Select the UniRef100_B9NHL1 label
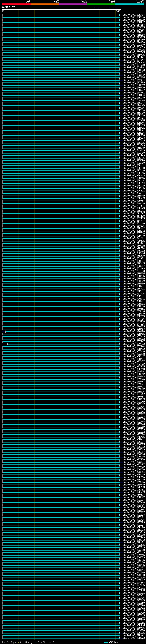The width and height of the screenshot is (146, 644). [x=133, y=128]
